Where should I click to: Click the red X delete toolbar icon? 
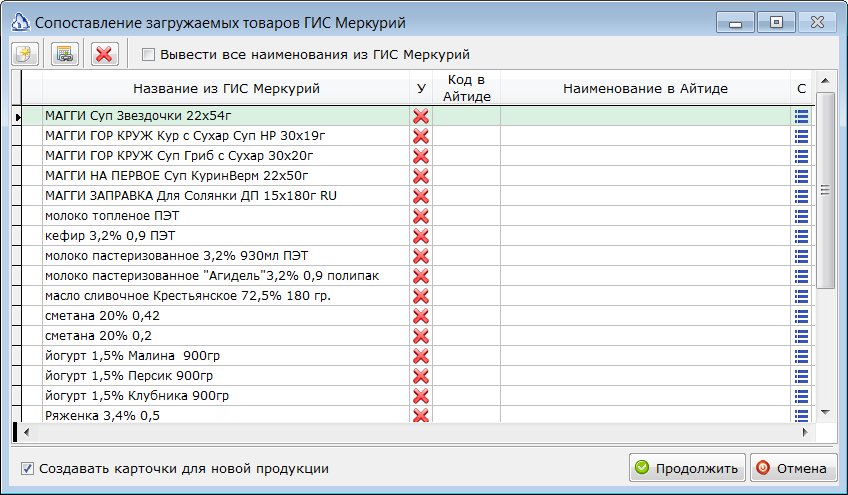(x=104, y=54)
